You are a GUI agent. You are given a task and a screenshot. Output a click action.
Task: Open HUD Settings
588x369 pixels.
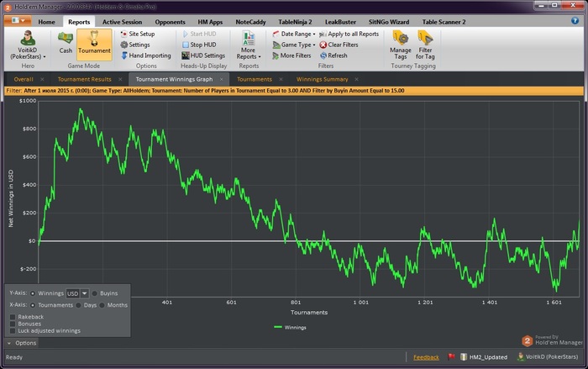(x=203, y=55)
